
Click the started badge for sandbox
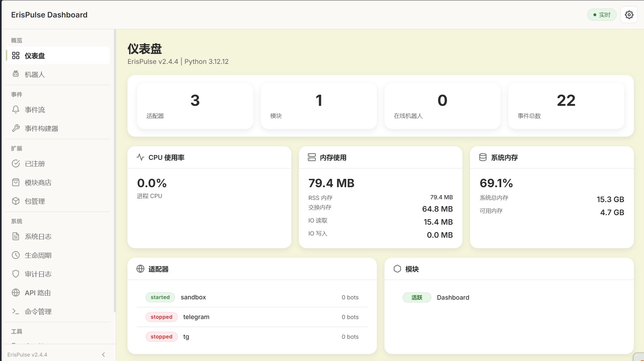coord(160,297)
